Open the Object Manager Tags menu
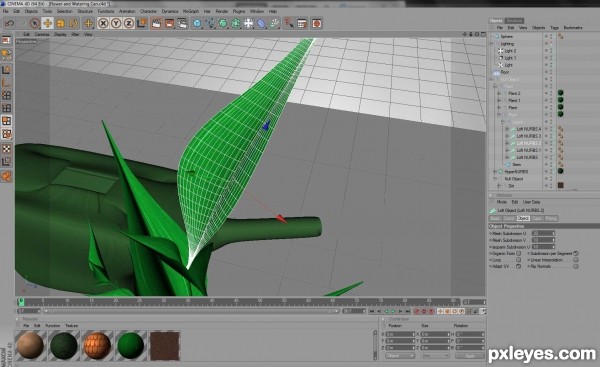The image size is (600, 367). (554, 28)
